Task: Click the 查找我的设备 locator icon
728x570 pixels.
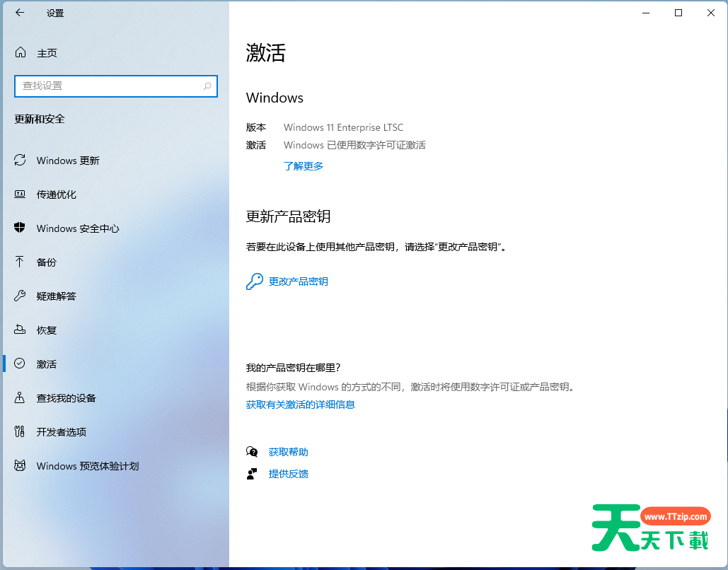Action: point(20,397)
